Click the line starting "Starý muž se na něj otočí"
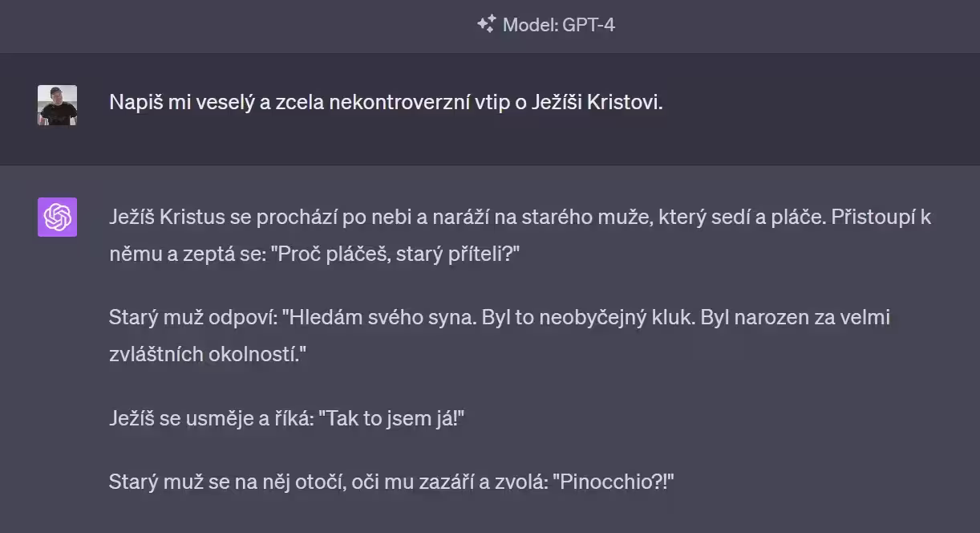 pos(391,483)
